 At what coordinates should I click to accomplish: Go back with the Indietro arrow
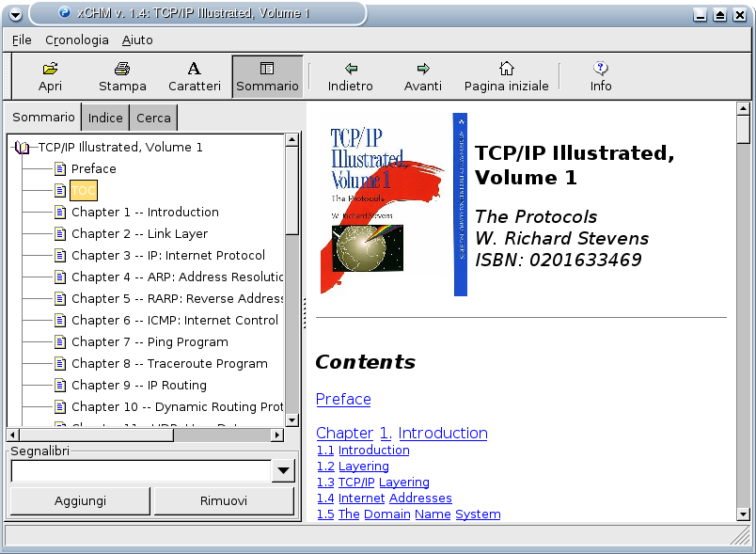point(351,76)
